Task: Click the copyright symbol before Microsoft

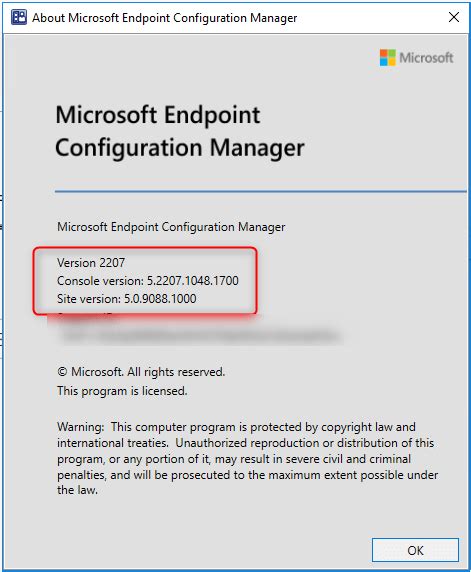Action: tap(62, 372)
